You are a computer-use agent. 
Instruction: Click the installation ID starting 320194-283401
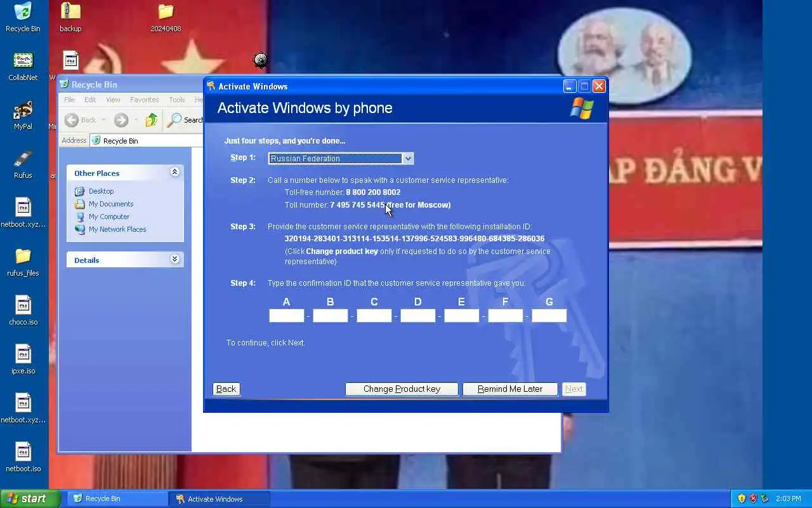(414, 239)
